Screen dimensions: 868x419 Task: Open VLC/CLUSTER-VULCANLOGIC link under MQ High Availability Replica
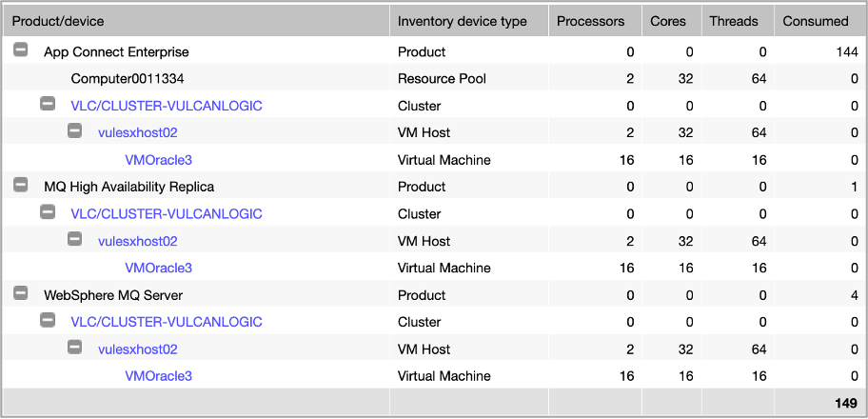(166, 214)
